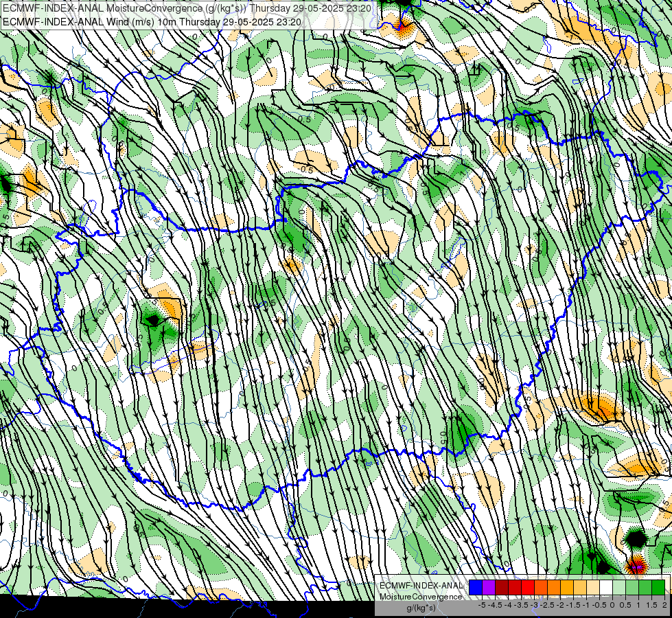Click the '-1' legend scale value

pos(586,605)
